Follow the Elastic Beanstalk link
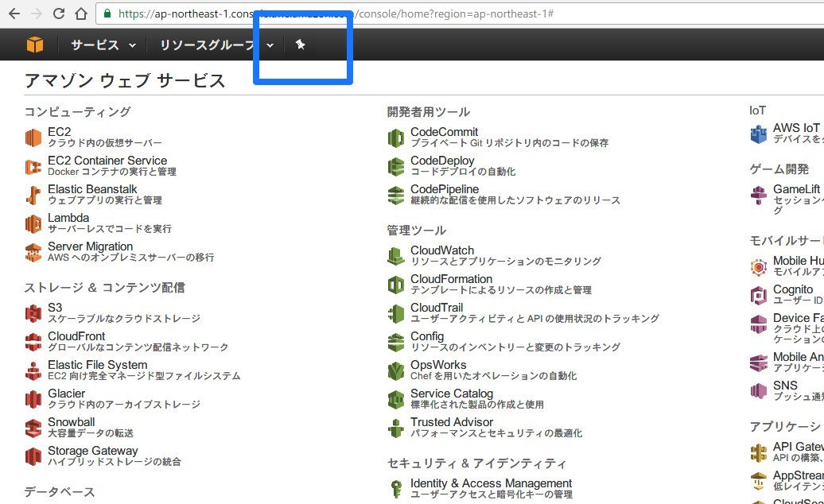 (x=92, y=189)
